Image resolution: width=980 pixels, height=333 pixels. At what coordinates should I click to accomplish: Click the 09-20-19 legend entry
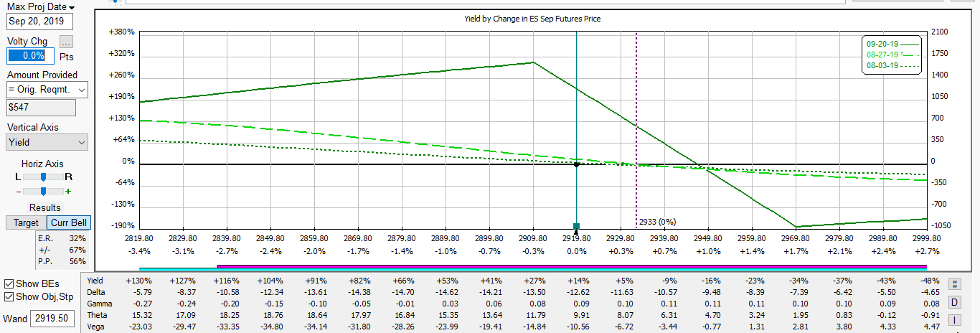(x=892, y=44)
